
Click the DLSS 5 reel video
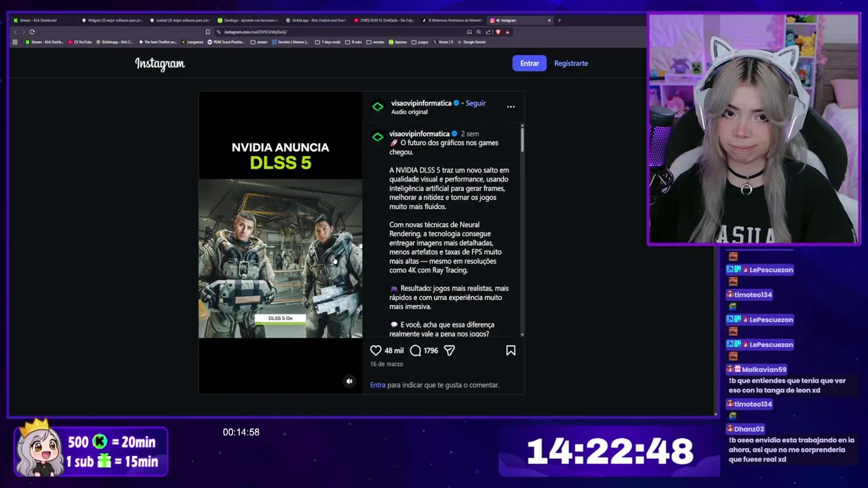[280, 243]
